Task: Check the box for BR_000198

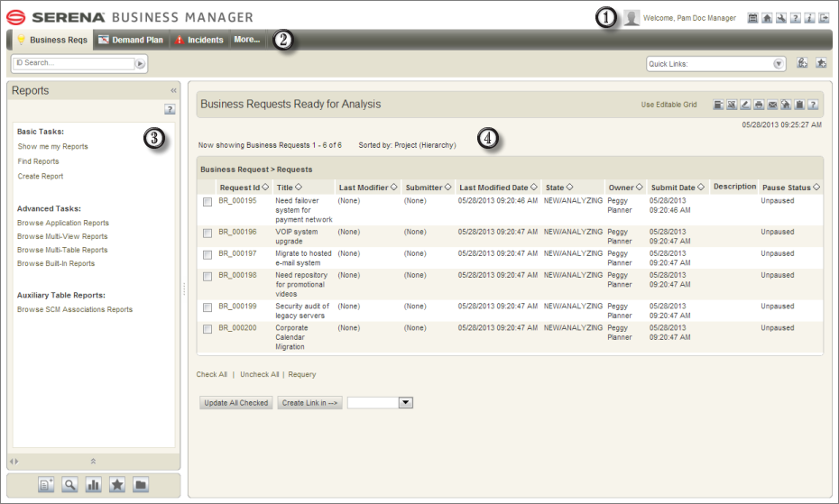Action: point(207,276)
